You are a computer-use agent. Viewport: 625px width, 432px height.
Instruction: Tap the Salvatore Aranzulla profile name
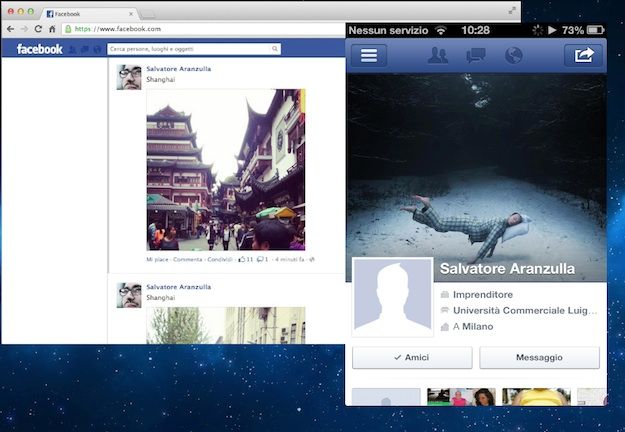(507, 269)
